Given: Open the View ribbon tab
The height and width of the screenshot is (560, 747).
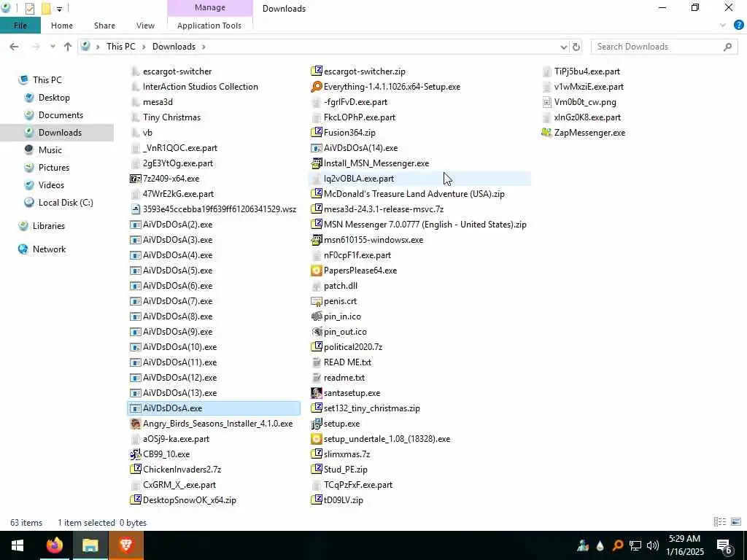Looking at the screenshot, I should pos(145,26).
